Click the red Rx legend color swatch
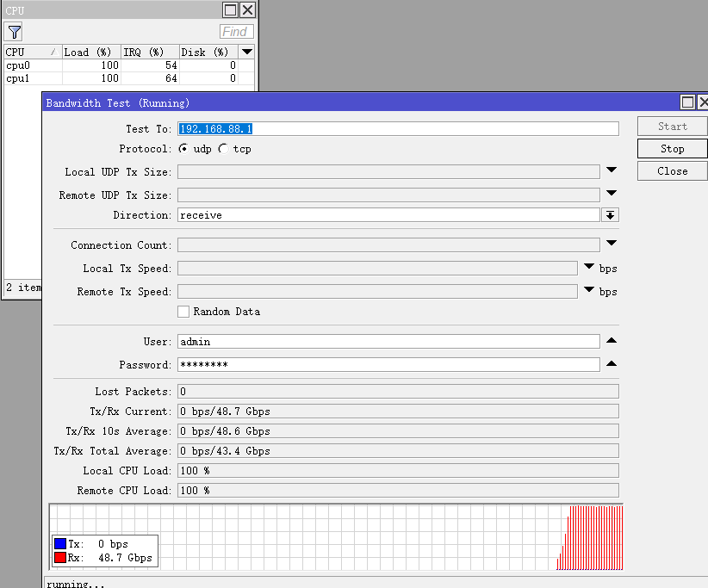 pyautogui.click(x=59, y=558)
